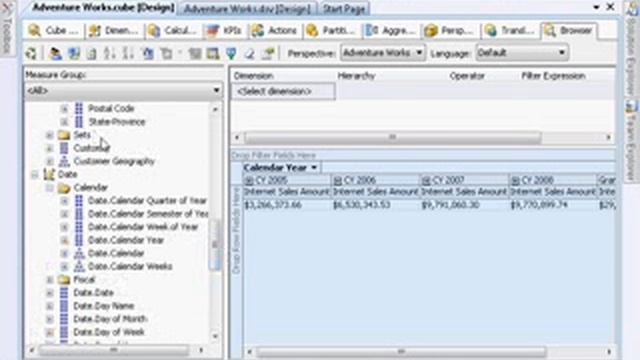
Task: Expand the CY 2006 column member
Action: tap(338, 180)
